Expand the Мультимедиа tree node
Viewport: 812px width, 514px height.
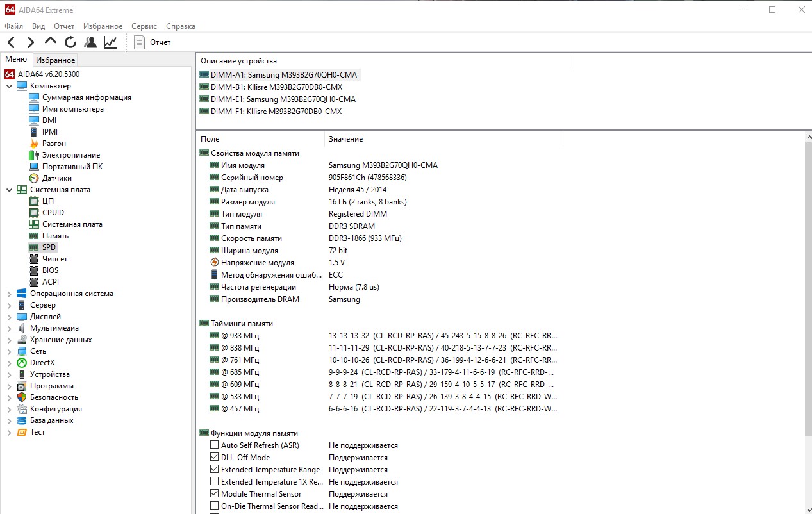click(9, 328)
